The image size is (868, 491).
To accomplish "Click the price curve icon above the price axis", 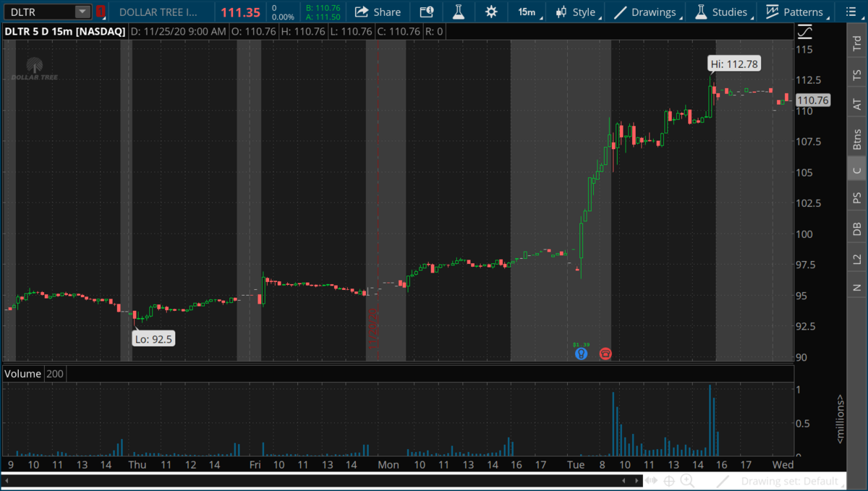I will click(804, 32).
